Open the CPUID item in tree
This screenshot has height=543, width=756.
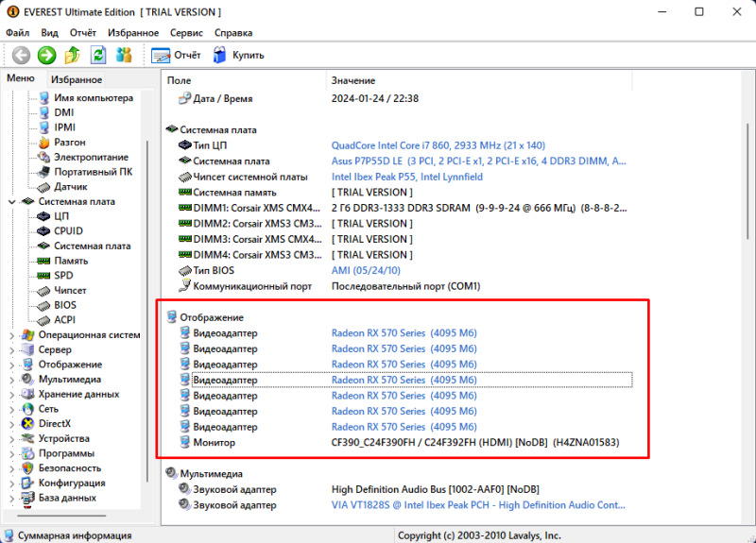(x=68, y=230)
